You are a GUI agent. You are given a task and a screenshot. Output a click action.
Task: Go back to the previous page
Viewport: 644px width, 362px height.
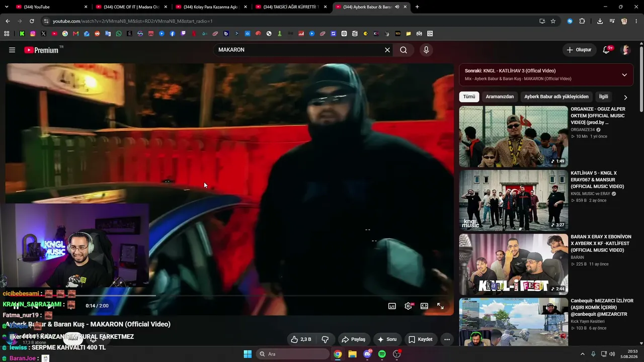(x=8, y=21)
